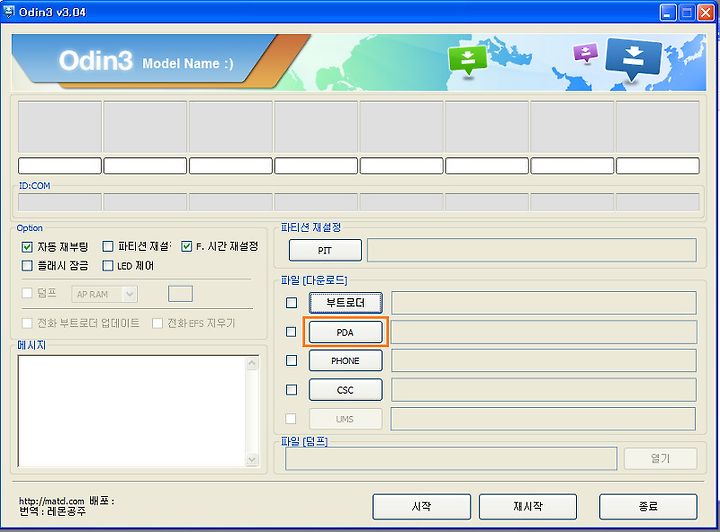
Task: Click the 부트로더 file path field
Action: coord(544,302)
